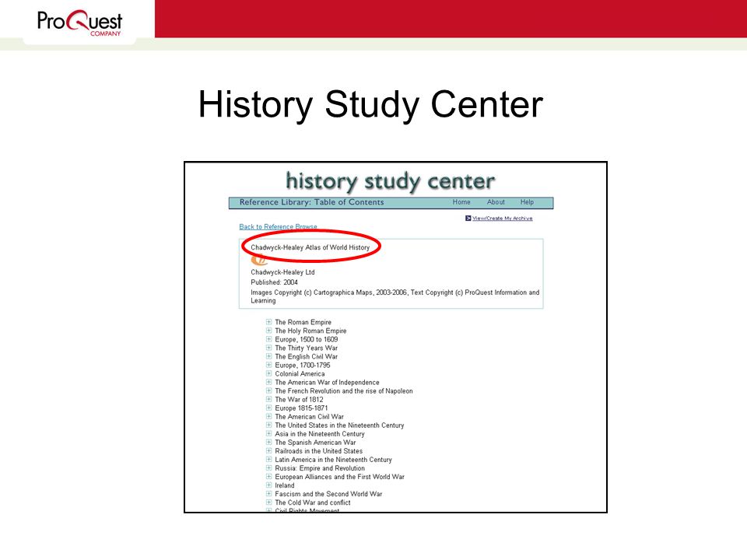Screen dimensions: 747x560
Task: Expand The French Revolution and Napoleon section
Action: click(268, 390)
